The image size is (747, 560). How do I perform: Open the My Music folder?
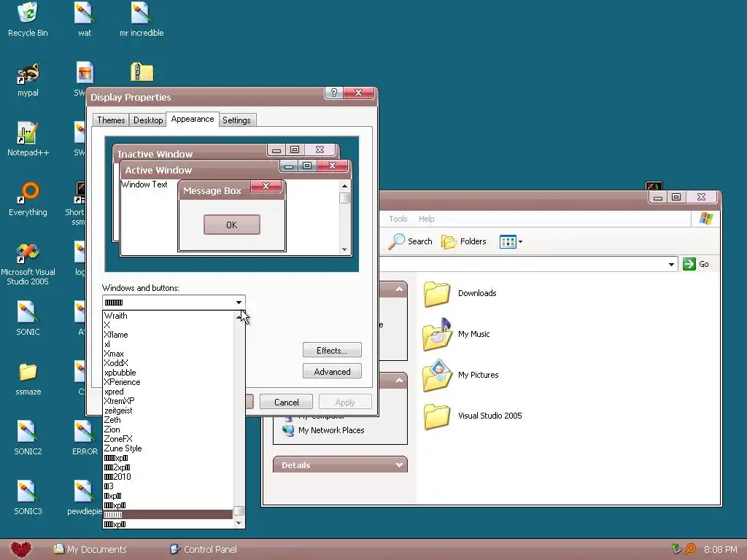(457, 334)
